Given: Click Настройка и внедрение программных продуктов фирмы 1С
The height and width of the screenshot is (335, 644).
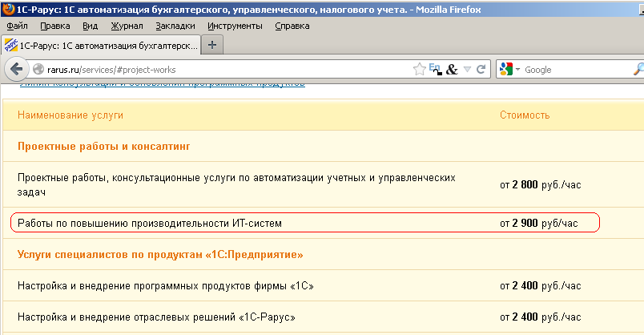Looking at the screenshot, I should click(x=166, y=285).
